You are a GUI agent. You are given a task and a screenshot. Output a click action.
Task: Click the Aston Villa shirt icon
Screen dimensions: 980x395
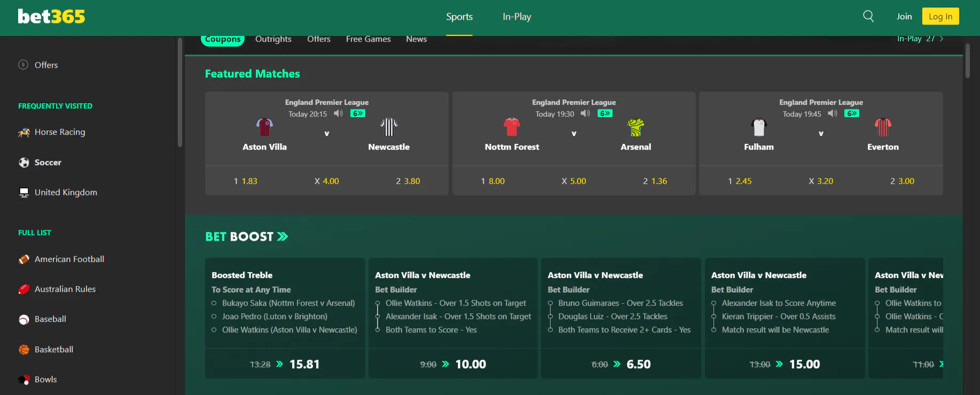coord(264,127)
